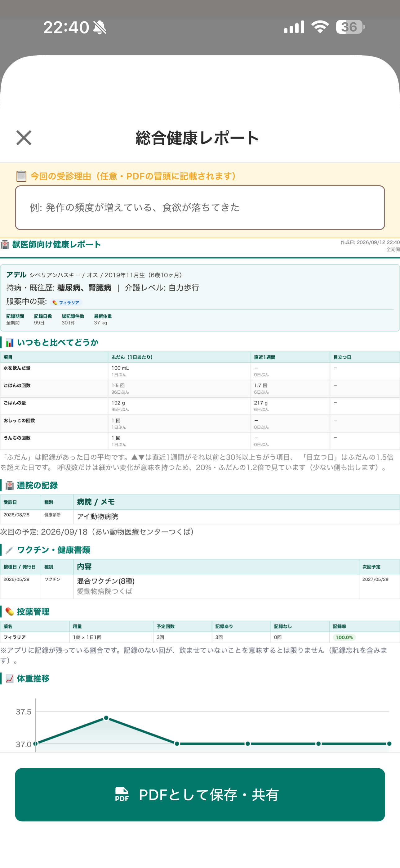Tap the PDFとして保存・共有 button
The width and height of the screenshot is (400, 868).
coord(200,794)
